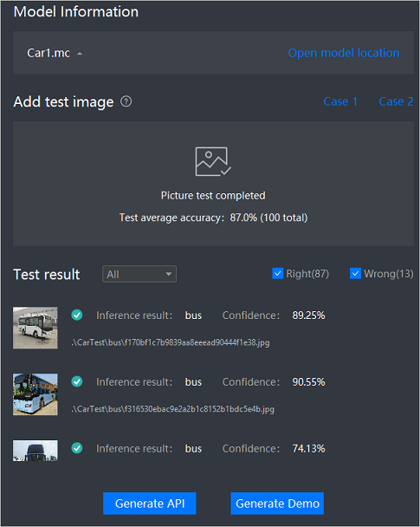Open Case 2 example
This screenshot has height=527, width=420.
(396, 101)
